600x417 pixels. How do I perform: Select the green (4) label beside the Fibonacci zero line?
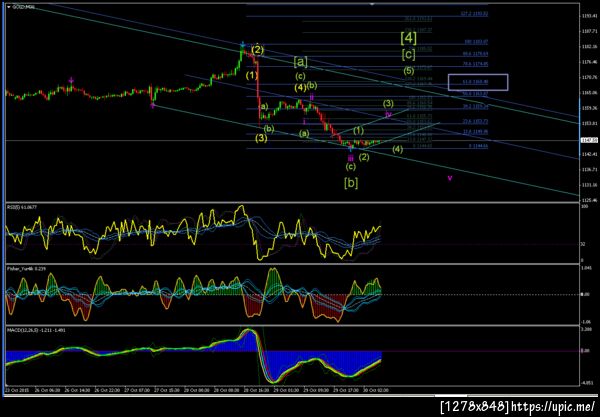(398, 149)
